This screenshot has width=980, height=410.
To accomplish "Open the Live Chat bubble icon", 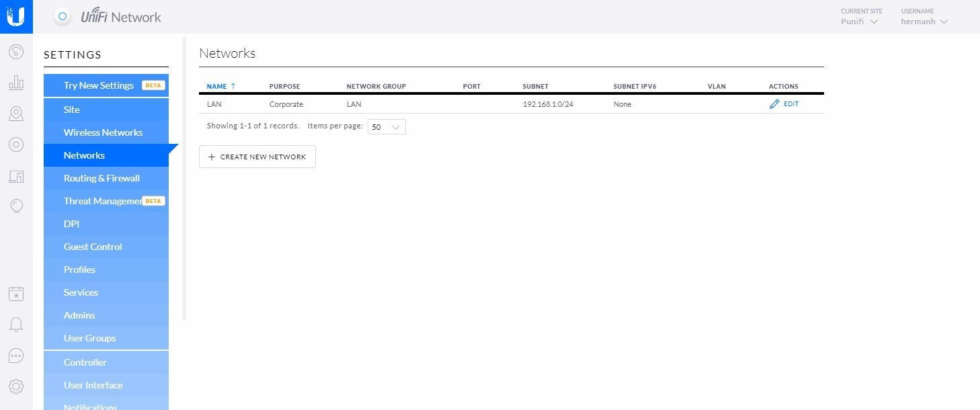I will [16, 356].
